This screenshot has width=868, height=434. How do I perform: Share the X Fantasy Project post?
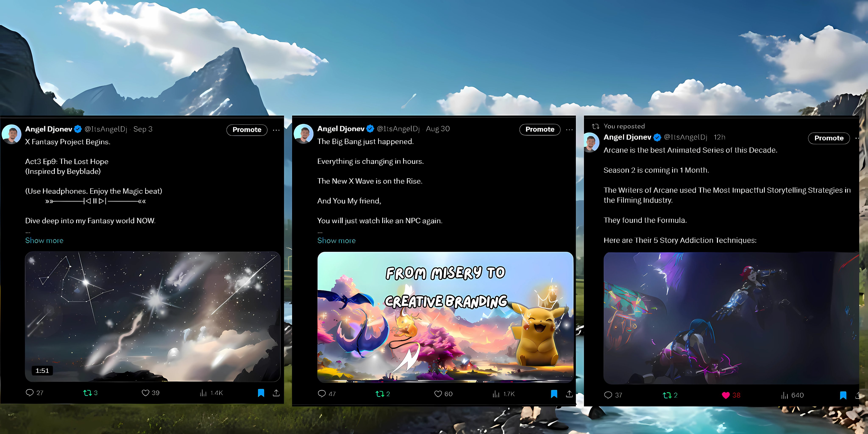click(276, 392)
